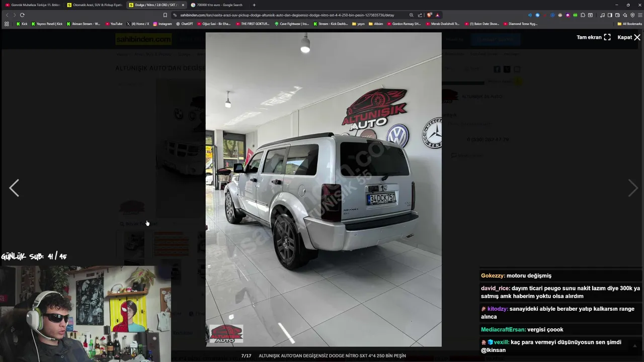Click the tab audio speaker icon

point(529,15)
